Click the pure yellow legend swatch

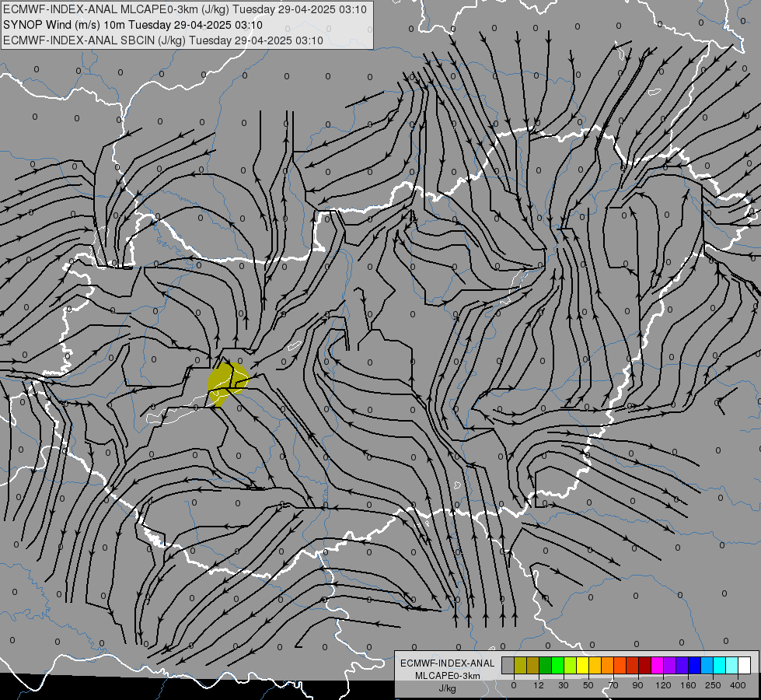point(583,665)
